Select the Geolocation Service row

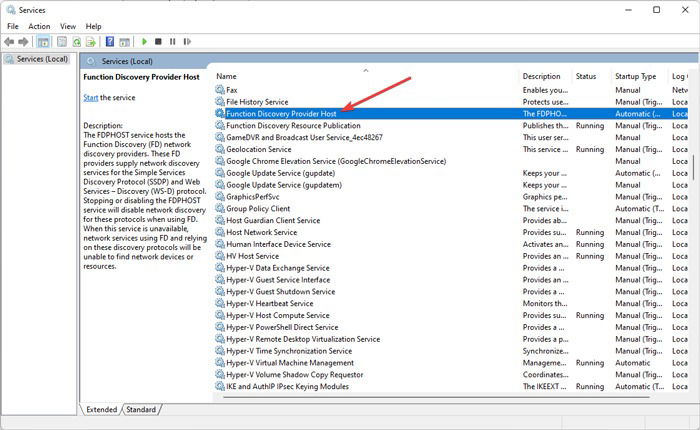(451, 149)
